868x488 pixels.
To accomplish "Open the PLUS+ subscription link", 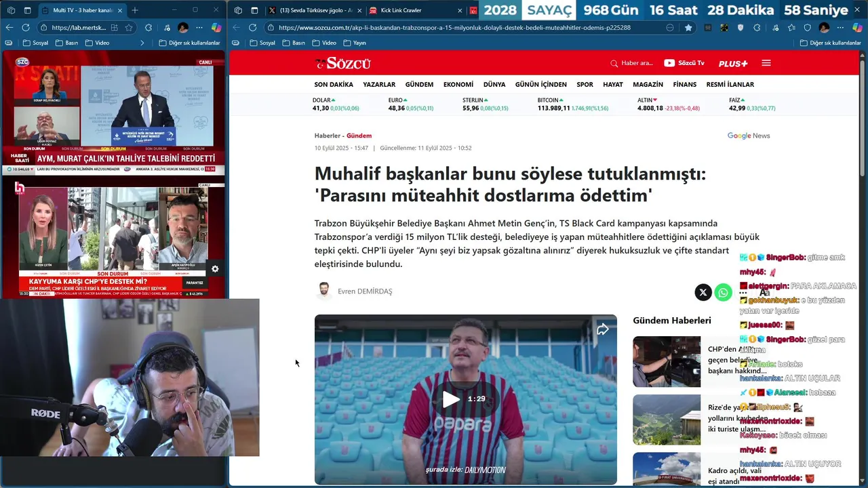I will (733, 63).
